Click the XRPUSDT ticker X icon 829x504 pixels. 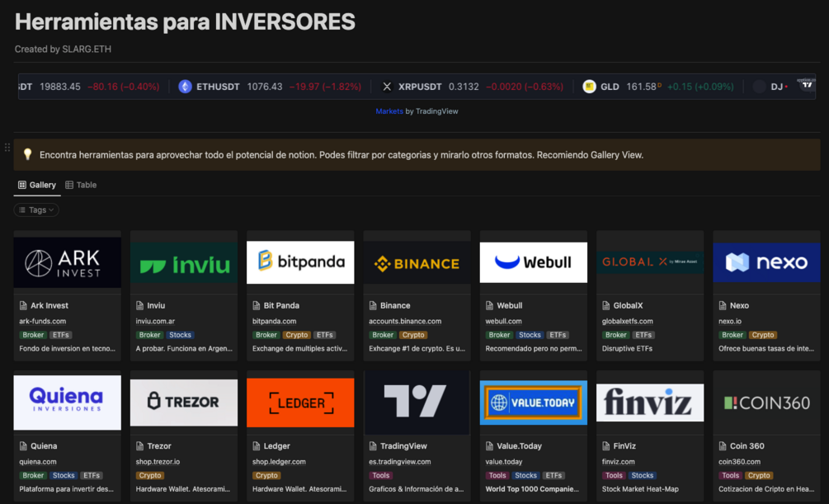pos(387,87)
